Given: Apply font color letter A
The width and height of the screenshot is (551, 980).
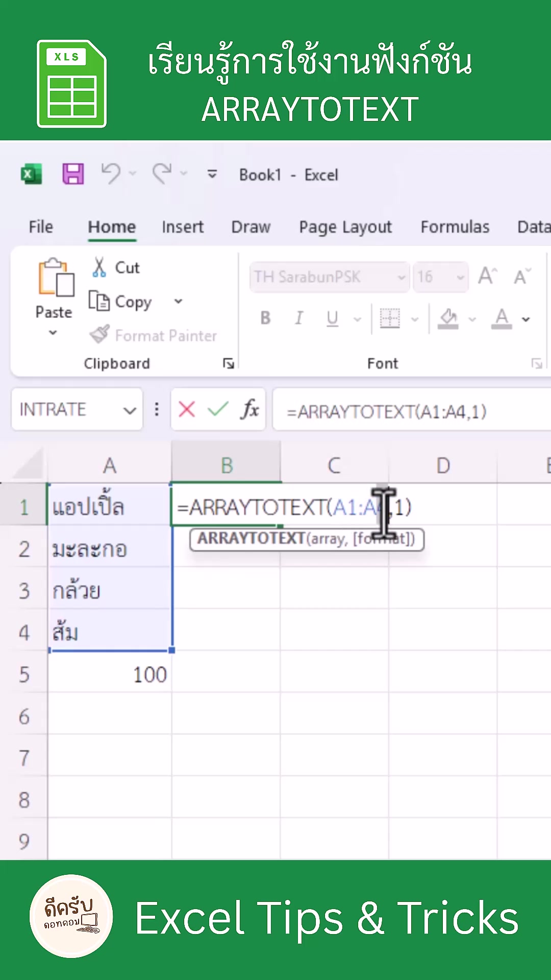Looking at the screenshot, I should (x=502, y=318).
